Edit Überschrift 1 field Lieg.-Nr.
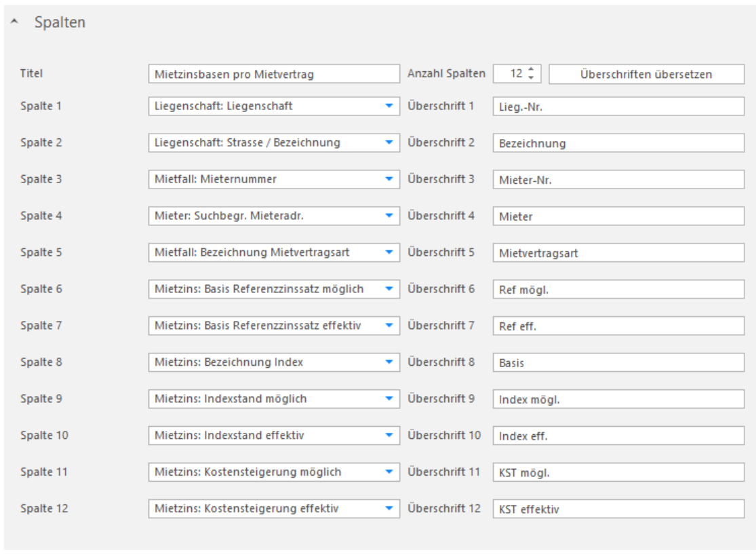This screenshot has width=756, height=555. 618,106
